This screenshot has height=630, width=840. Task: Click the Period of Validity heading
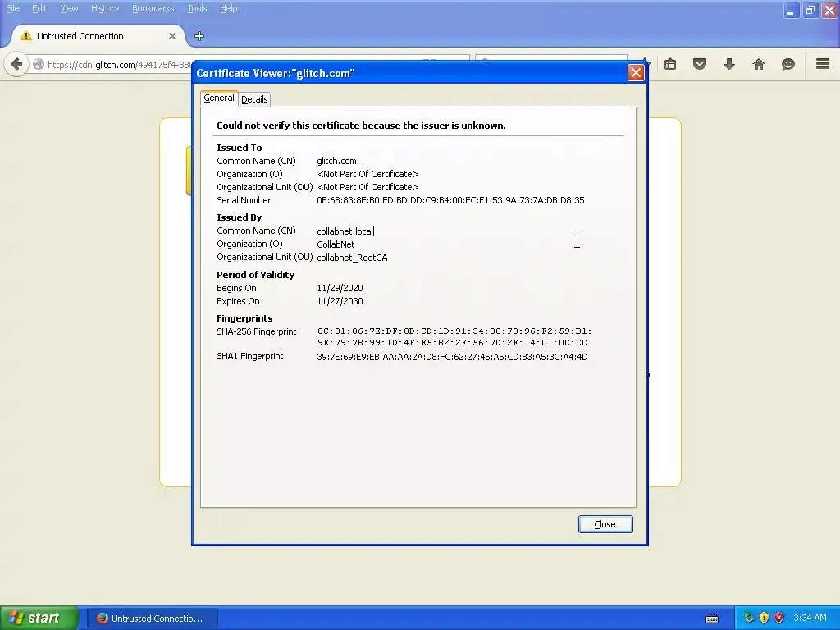click(256, 275)
